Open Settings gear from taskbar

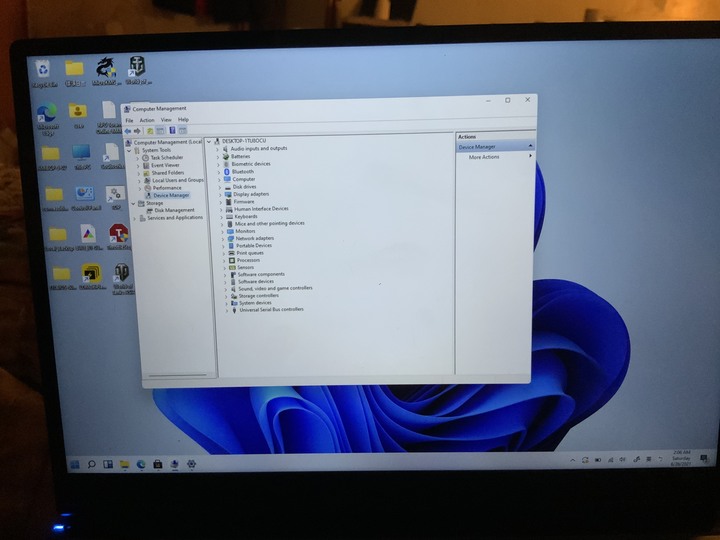191,464
